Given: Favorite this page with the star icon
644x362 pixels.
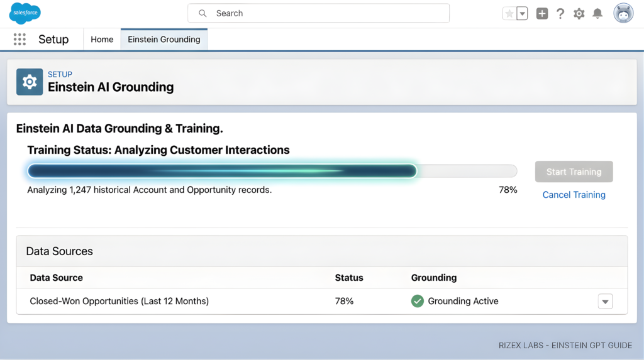Looking at the screenshot, I should click(x=510, y=13).
